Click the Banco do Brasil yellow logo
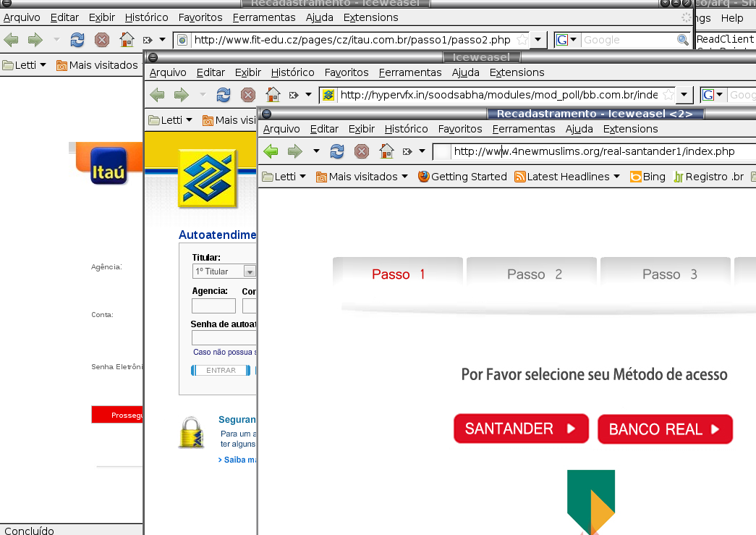The height and width of the screenshot is (535, 756). click(208, 178)
